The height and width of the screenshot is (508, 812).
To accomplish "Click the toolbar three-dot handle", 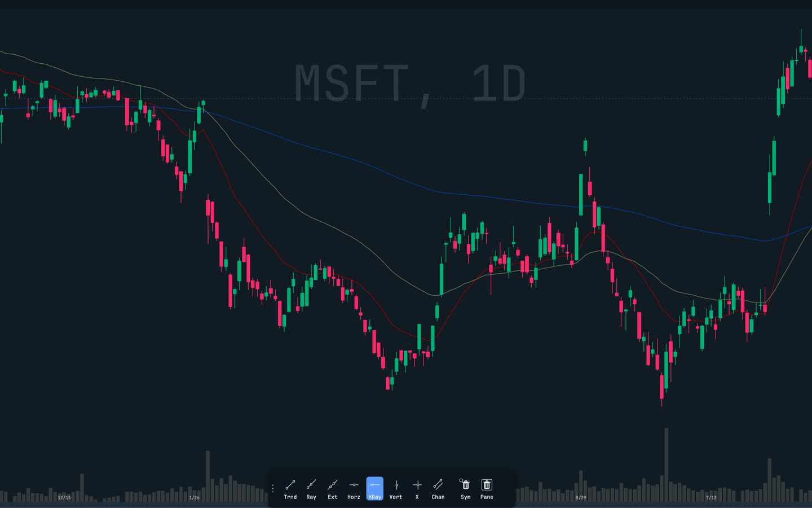I will pos(273,489).
